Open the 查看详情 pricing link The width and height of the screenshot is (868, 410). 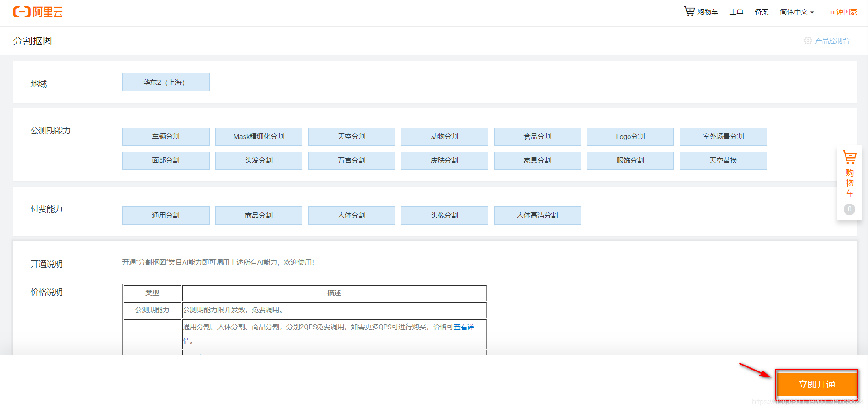[464, 327]
